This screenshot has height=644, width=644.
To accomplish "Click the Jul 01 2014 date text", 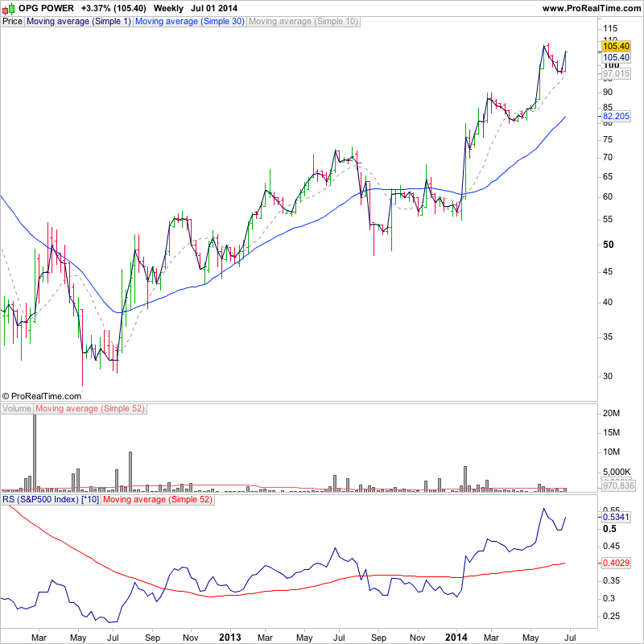I will (214, 8).
